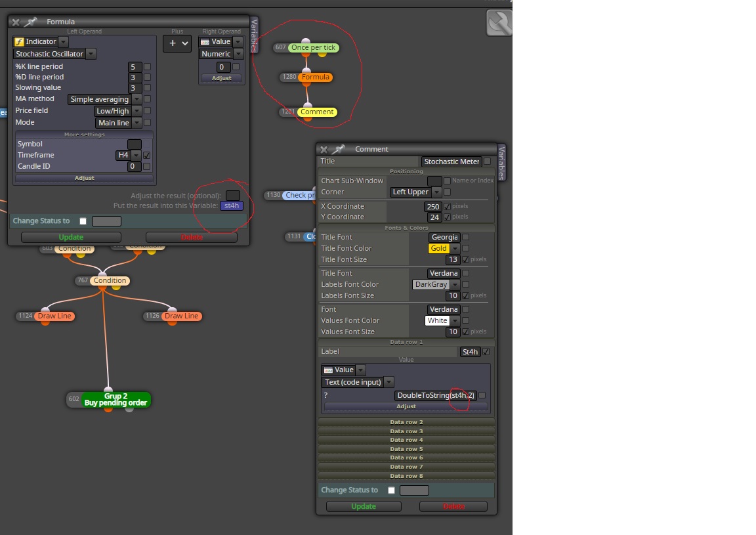The height and width of the screenshot is (535, 756).
Task: Toggle Candle ID checkbox
Action: point(146,167)
